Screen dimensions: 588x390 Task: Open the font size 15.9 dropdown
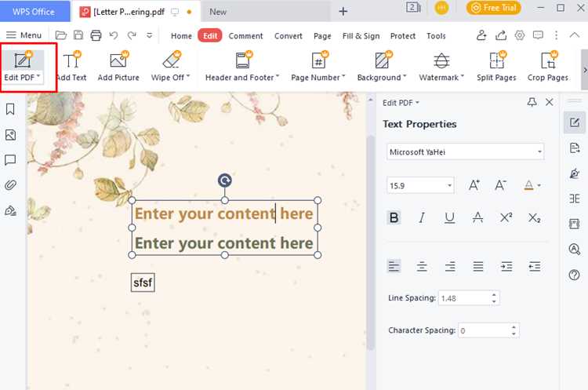point(420,185)
